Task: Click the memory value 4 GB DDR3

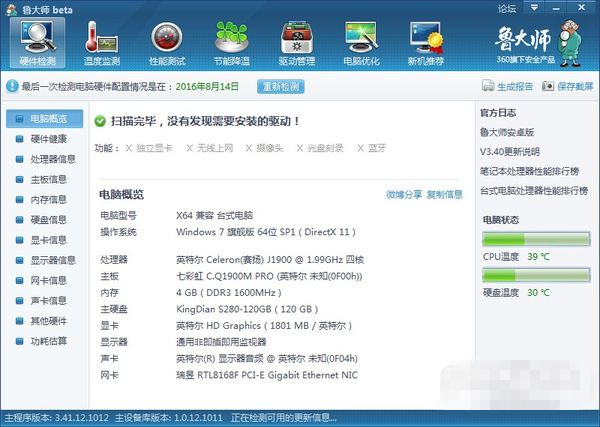Action: click(x=228, y=293)
